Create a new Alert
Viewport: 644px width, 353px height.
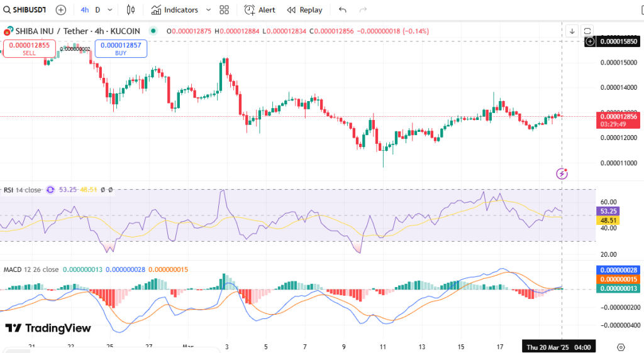click(260, 10)
